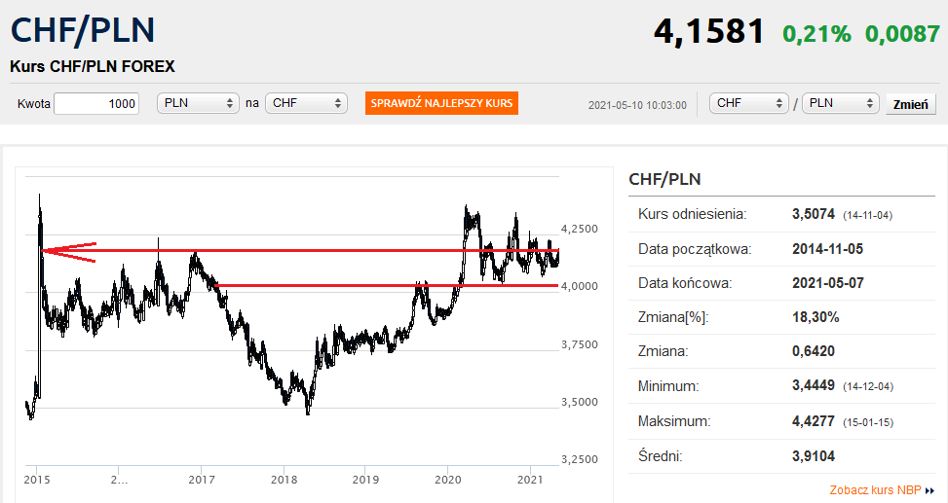Click the current rate value 4,1581

708,32
